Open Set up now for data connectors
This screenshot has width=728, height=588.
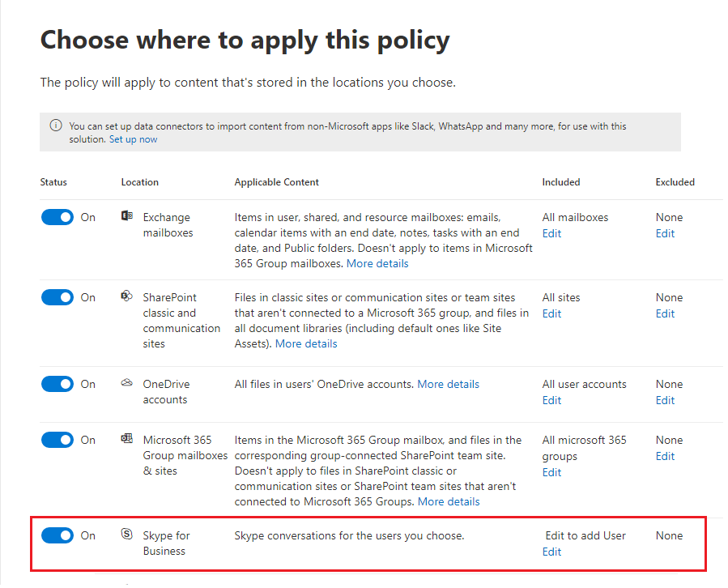coord(133,138)
